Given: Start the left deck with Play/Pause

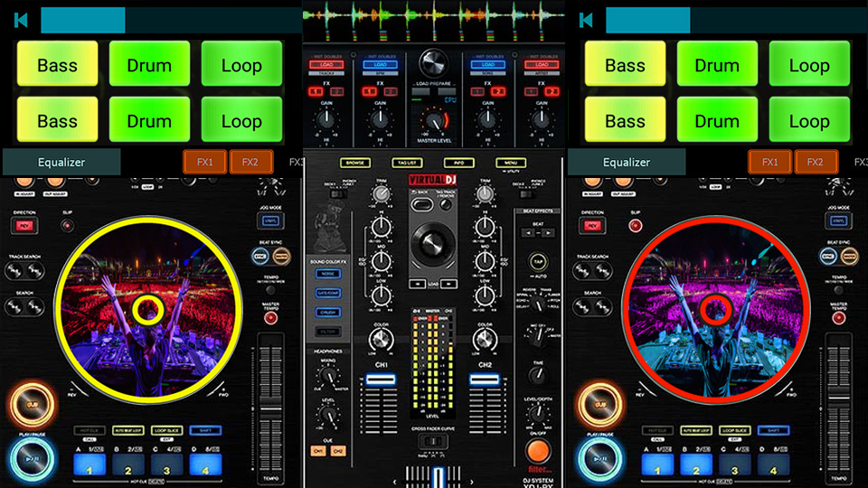Looking at the screenshot, I should [33, 459].
